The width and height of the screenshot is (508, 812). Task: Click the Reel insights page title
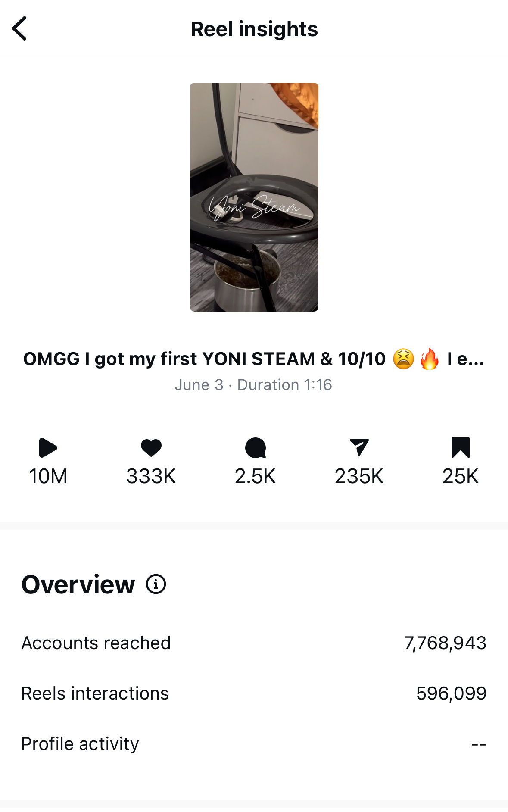click(x=254, y=29)
